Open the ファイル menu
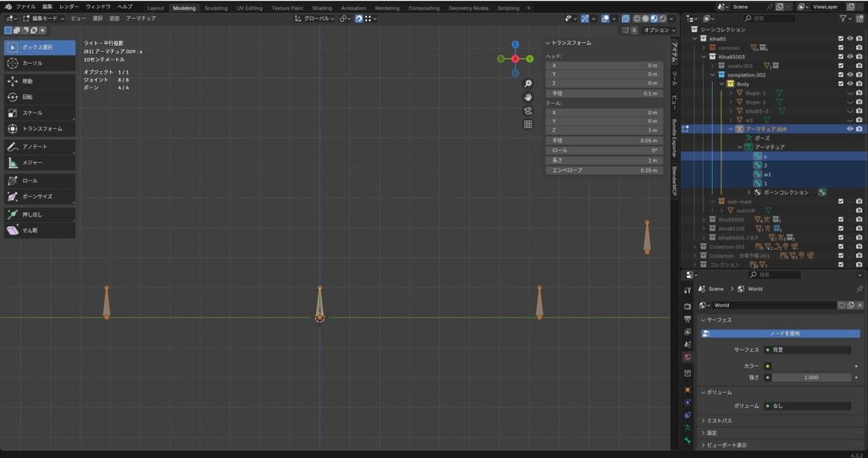This screenshot has height=458, width=868. coord(25,6)
